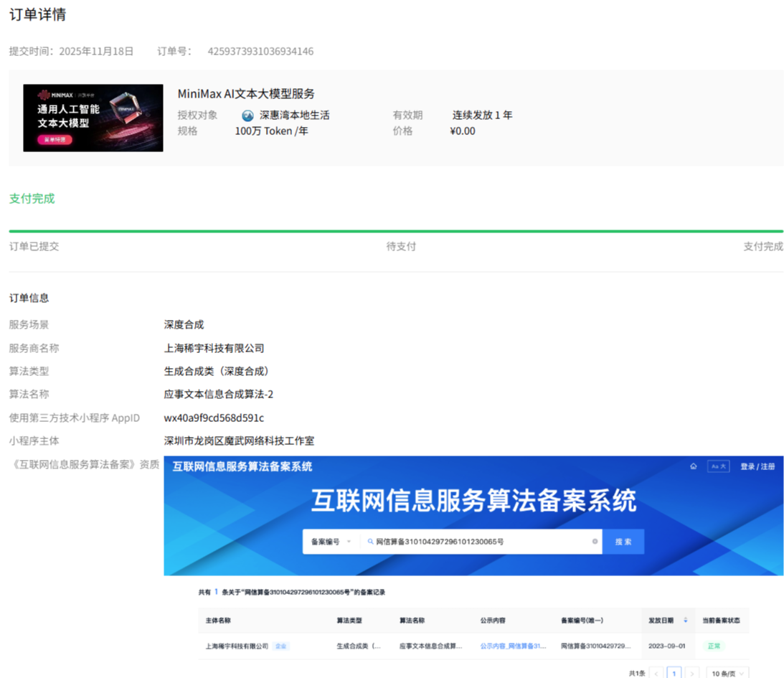Viewport: 784px width, 678px height.
Task: Click the 深惠湾本地生活 avatar icon
Action: pyautogui.click(x=248, y=116)
